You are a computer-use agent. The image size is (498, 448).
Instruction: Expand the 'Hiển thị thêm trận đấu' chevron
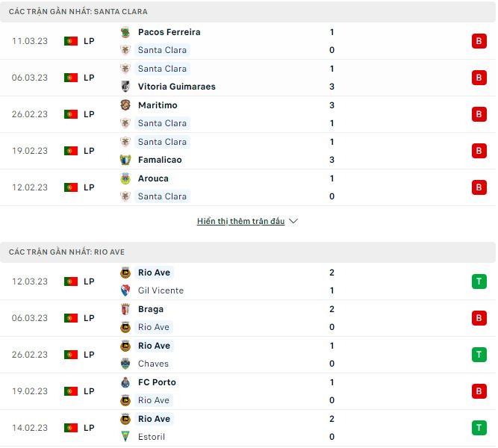pos(293,222)
